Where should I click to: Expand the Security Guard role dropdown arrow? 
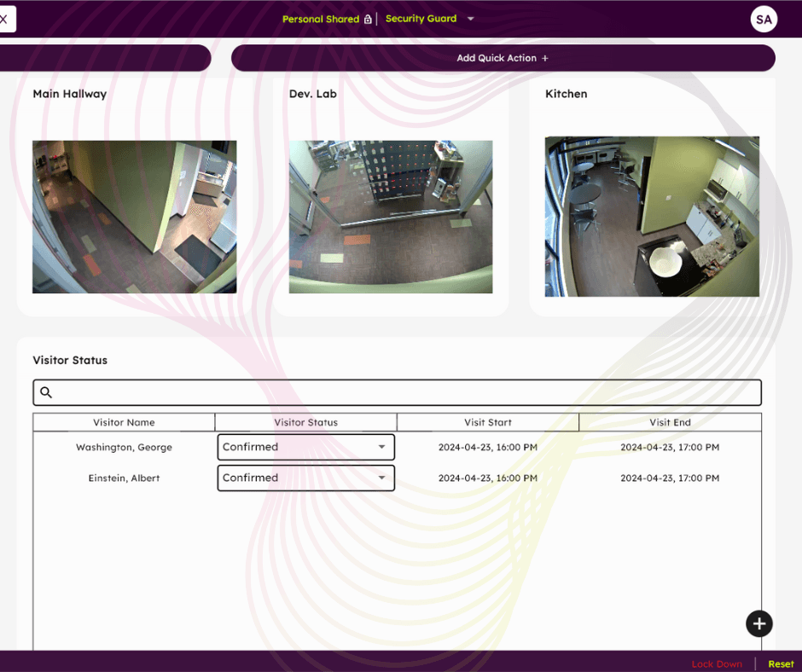tap(470, 19)
